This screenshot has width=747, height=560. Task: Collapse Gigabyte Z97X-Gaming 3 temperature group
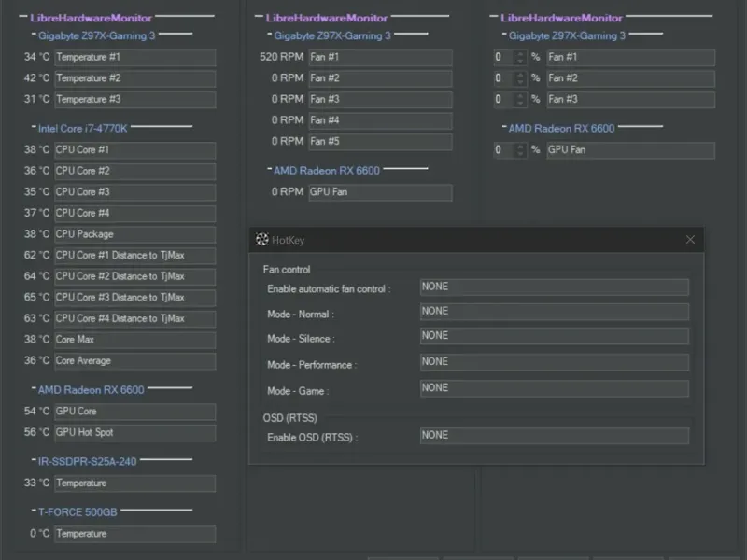34,34
